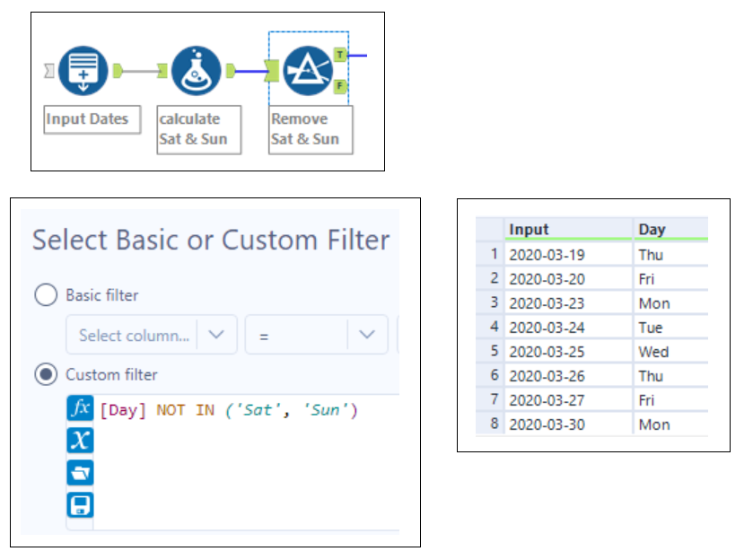Open the equals operator dropdown

(x=317, y=335)
